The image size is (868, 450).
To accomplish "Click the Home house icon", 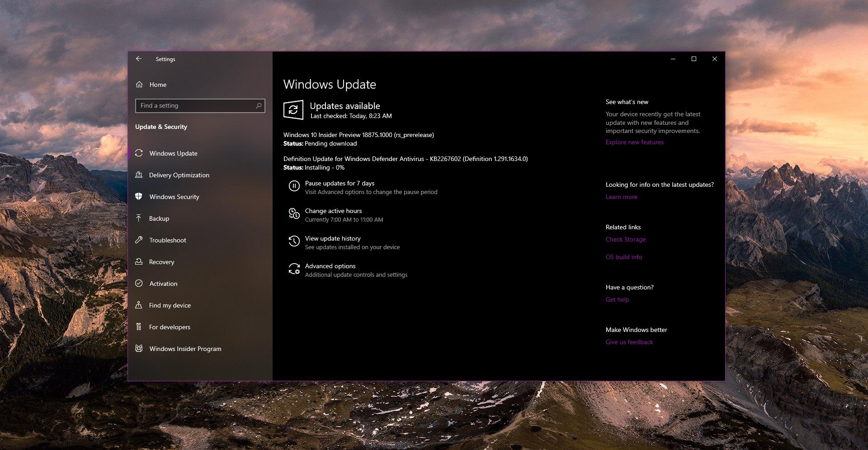I will pos(139,85).
